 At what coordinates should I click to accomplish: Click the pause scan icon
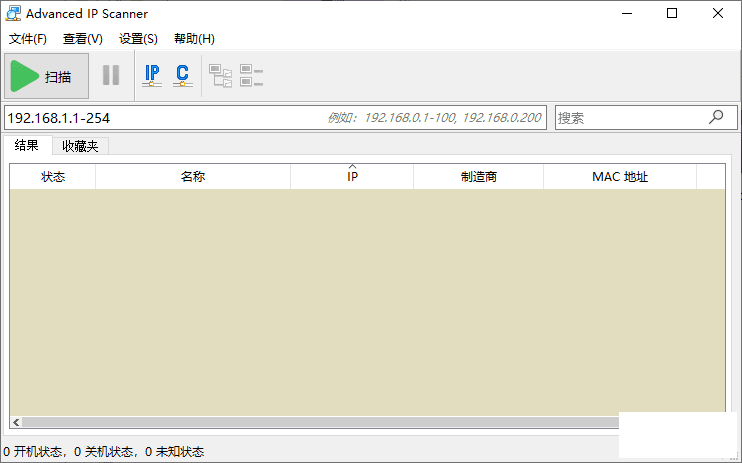111,75
